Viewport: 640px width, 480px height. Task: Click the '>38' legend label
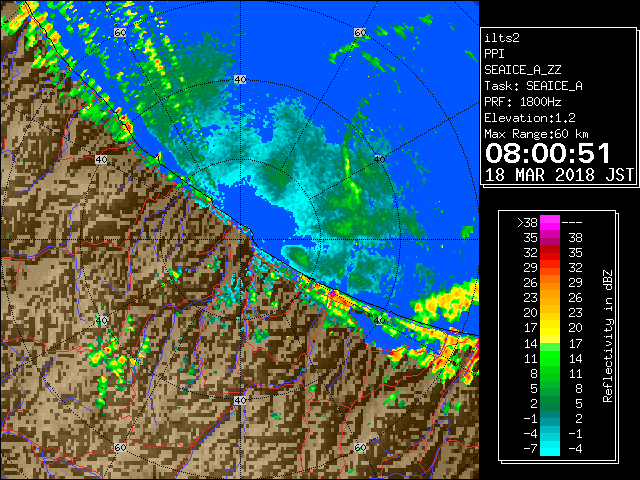pyautogui.click(x=527, y=223)
